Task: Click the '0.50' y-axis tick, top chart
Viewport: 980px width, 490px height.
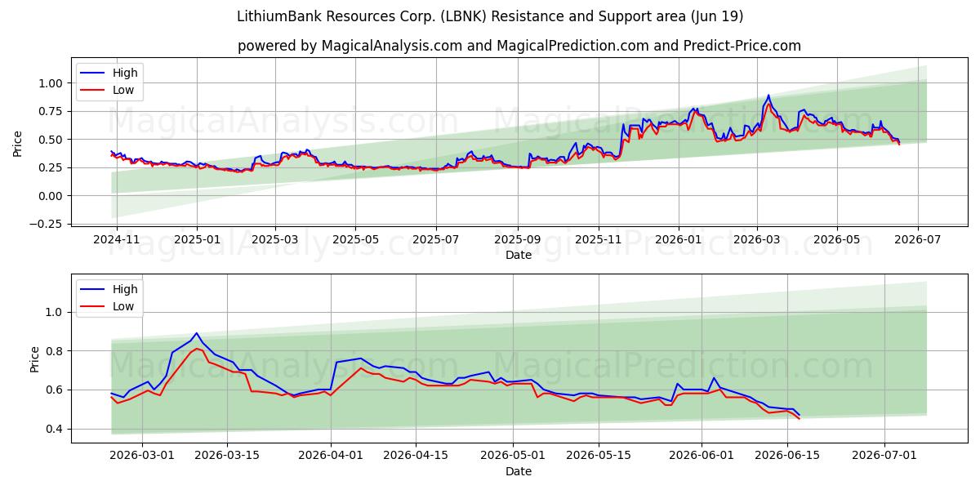Action: tap(51, 140)
